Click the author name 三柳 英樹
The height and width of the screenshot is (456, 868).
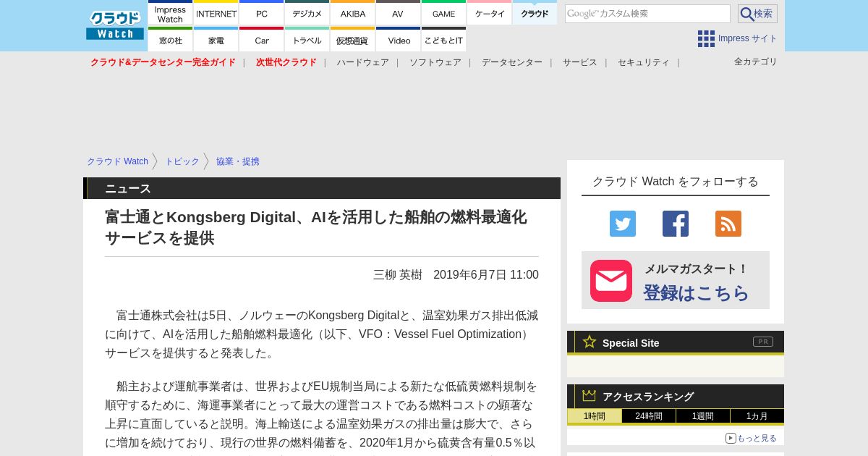coord(398,275)
